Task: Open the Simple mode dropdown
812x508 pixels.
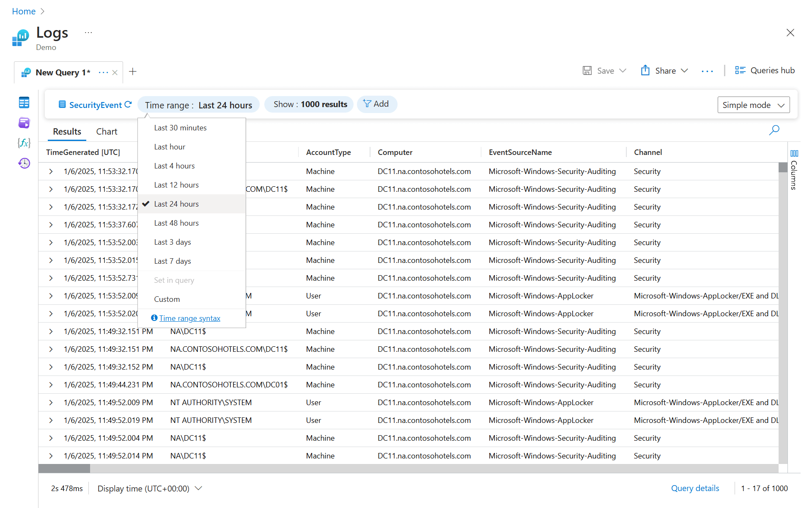Action: coord(753,105)
